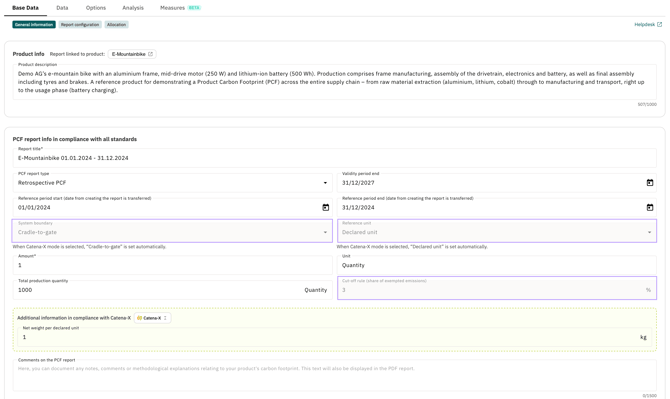Click the Amount input field
The height and width of the screenshot is (399, 670).
(173, 265)
